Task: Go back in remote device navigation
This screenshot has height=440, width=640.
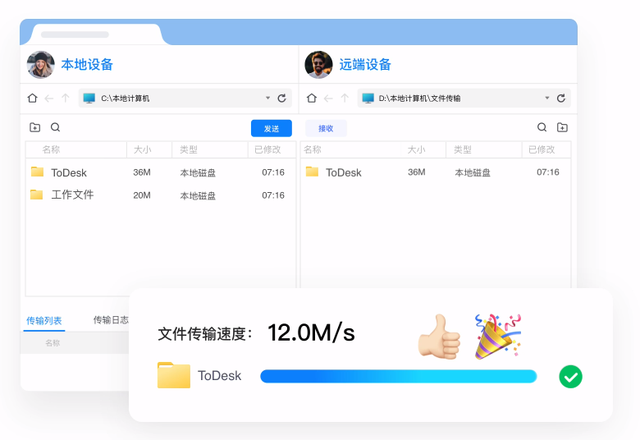Action: (x=328, y=98)
